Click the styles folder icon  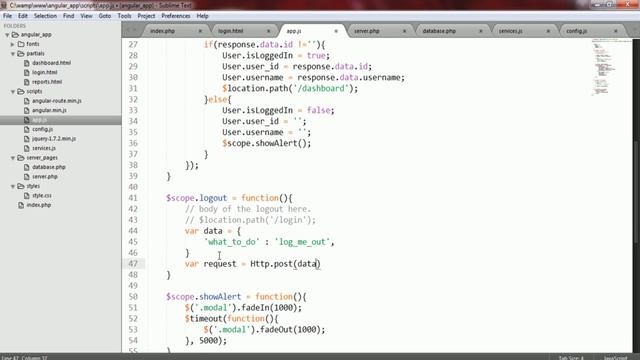tap(21, 186)
